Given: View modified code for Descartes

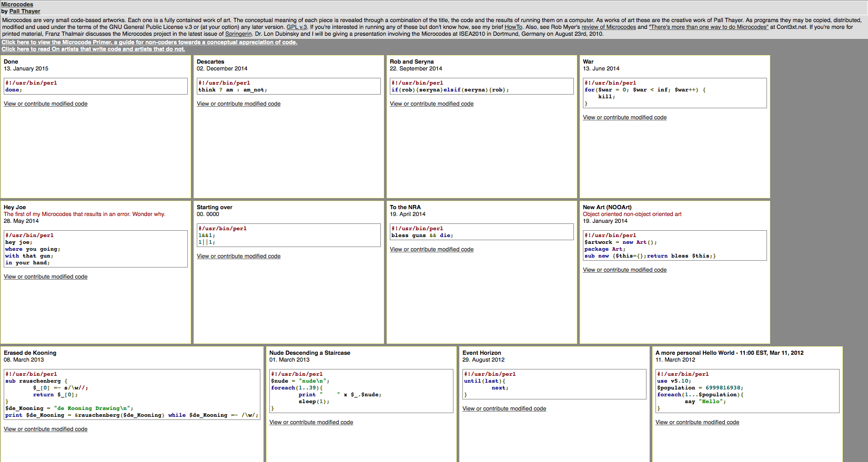Looking at the screenshot, I should [238, 104].
